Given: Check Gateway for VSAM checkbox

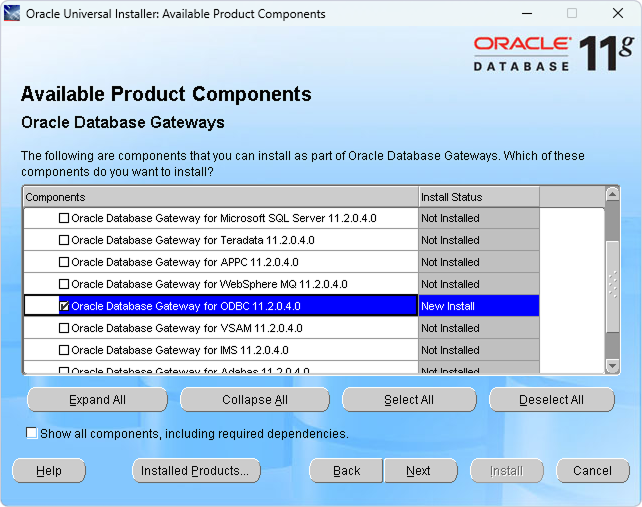Looking at the screenshot, I should 64,328.
